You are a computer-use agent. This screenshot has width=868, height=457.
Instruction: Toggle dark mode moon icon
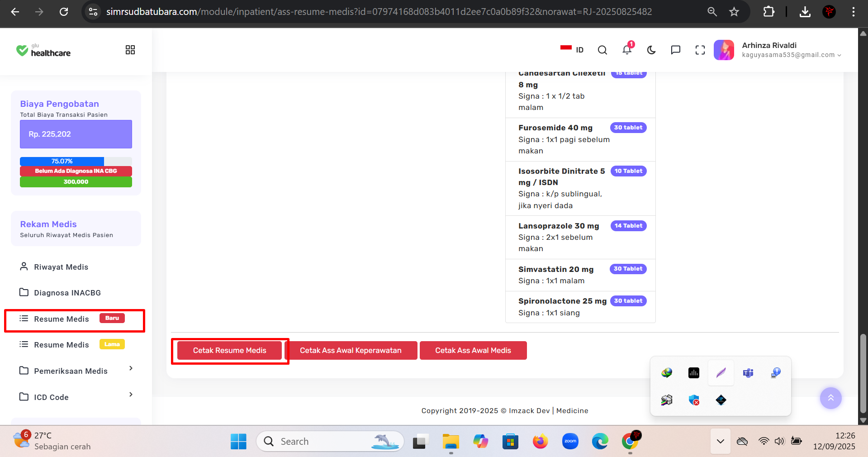(x=651, y=50)
